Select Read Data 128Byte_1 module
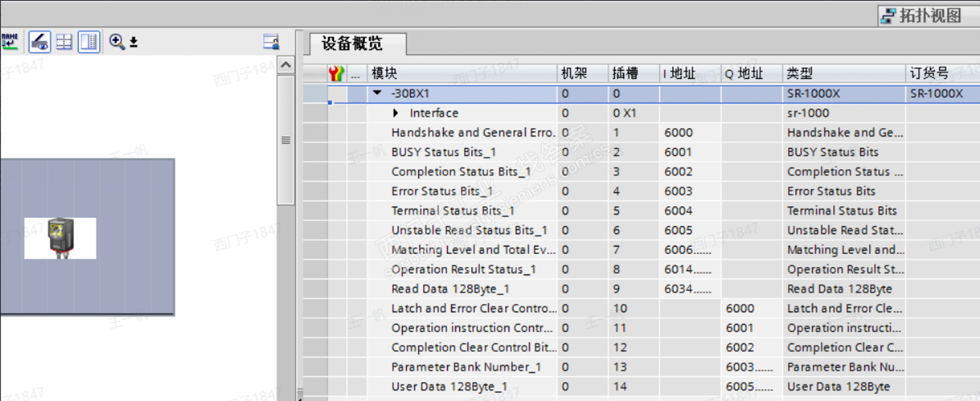Viewport: 980px width, 401px height. [450, 289]
